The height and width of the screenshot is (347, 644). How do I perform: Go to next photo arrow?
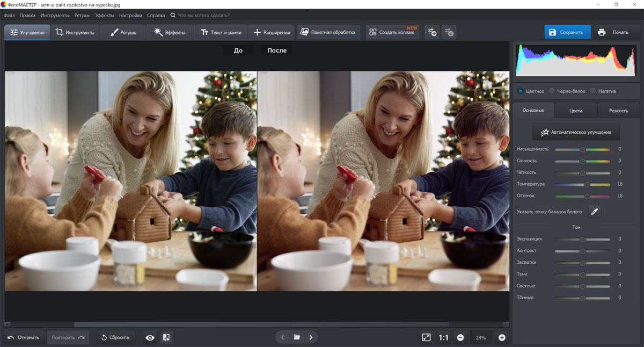(311, 337)
